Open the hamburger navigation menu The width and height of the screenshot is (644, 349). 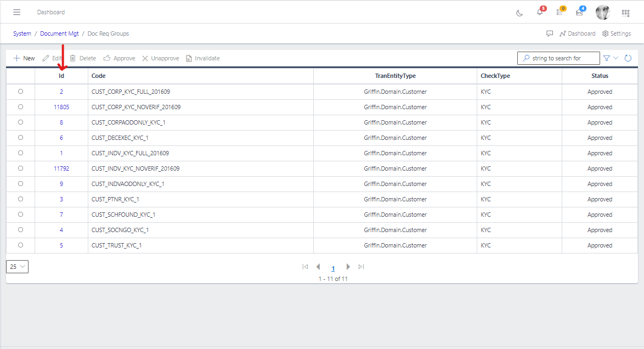click(x=17, y=12)
